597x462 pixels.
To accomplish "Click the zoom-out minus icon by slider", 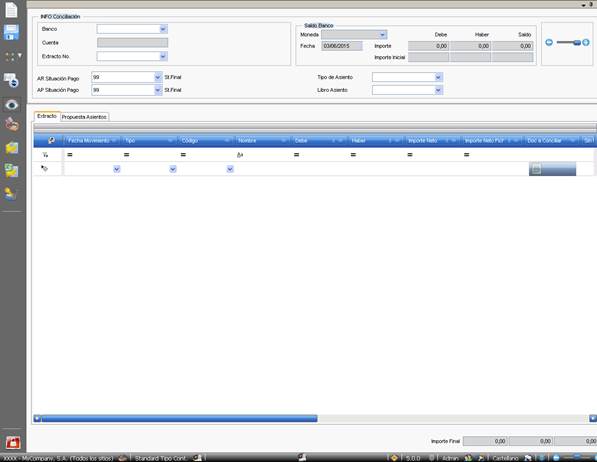I will click(x=549, y=42).
